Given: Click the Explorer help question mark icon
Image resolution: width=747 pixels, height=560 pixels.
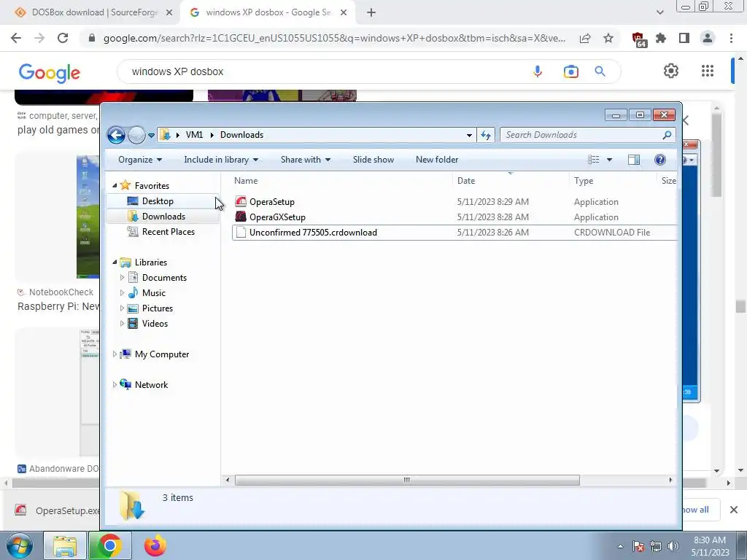Looking at the screenshot, I should coord(659,160).
